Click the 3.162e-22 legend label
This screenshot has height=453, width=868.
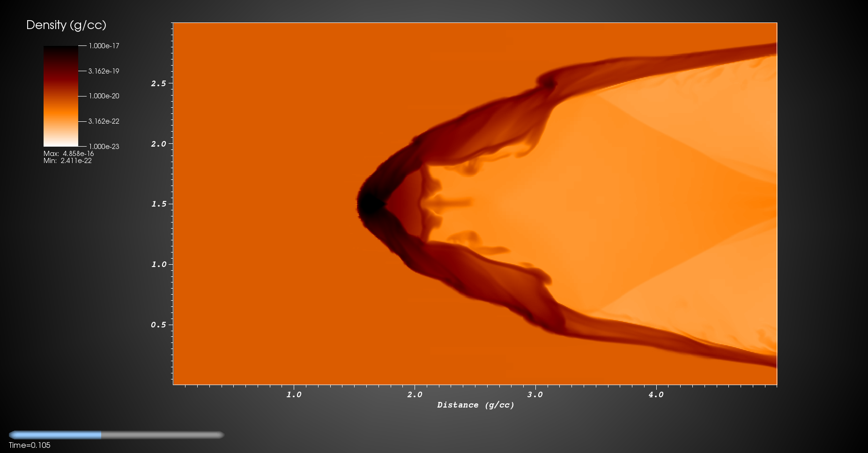(x=104, y=121)
